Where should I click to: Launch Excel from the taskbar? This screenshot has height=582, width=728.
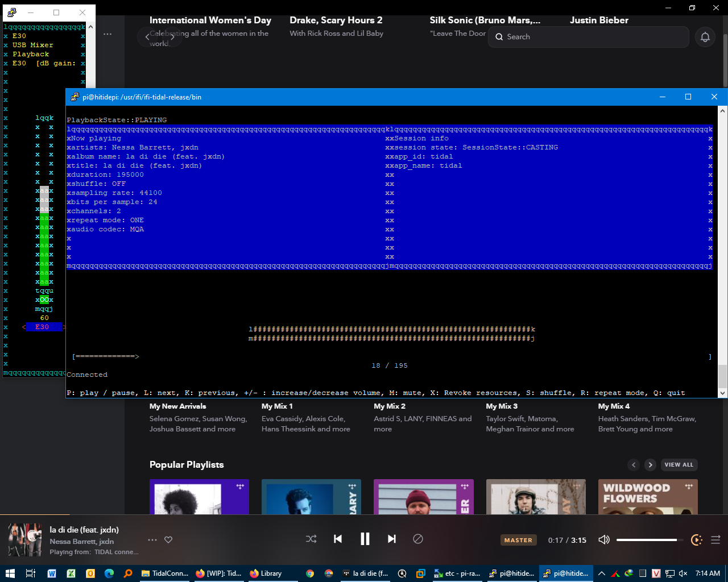[x=71, y=573]
